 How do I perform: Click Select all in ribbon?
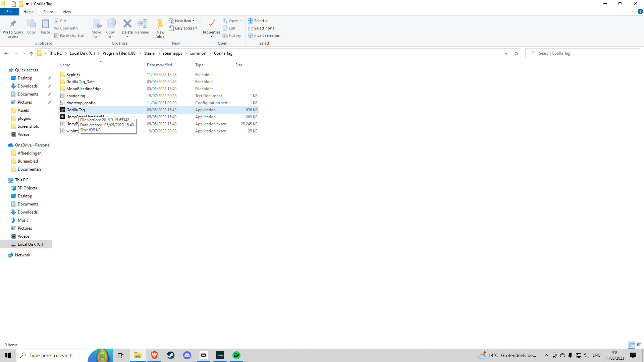[x=259, y=21]
